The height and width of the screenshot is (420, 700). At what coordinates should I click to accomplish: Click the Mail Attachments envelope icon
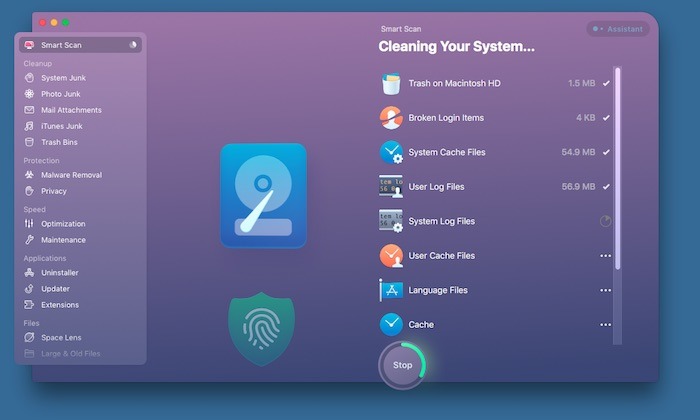(x=29, y=110)
